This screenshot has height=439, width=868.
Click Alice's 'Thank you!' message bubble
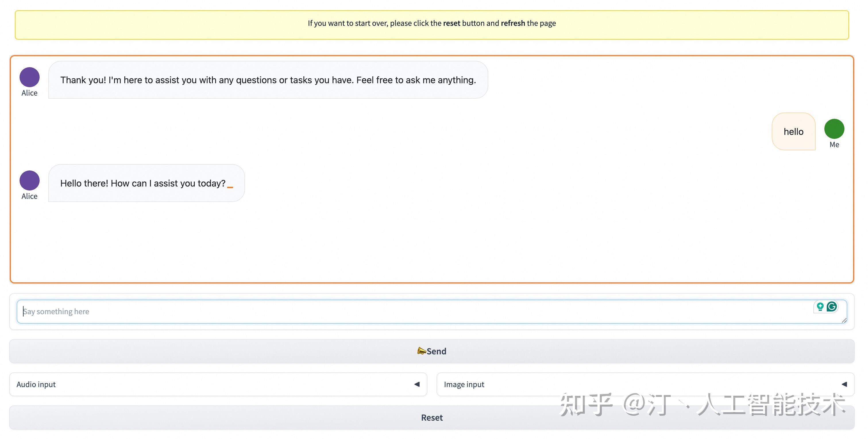coord(268,80)
